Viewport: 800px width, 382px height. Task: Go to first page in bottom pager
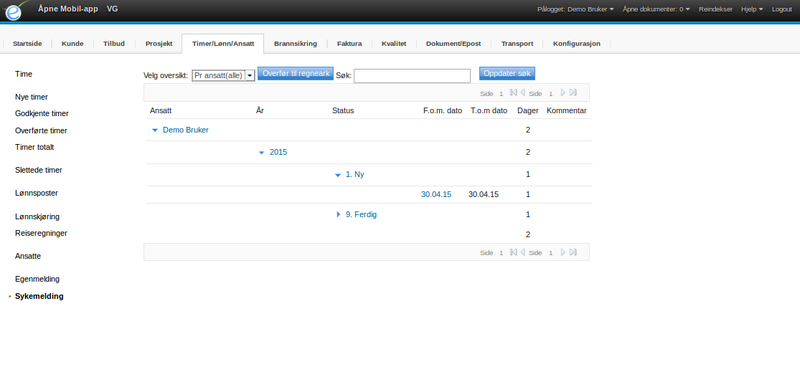513,252
